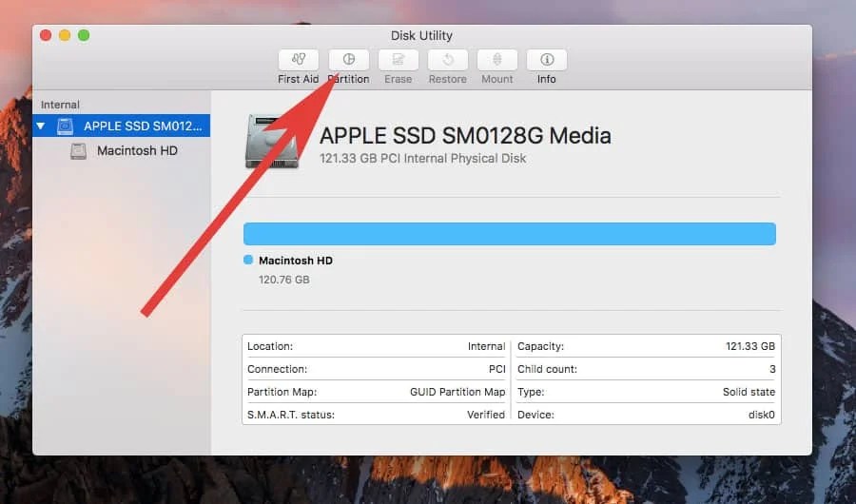Collapse the APPLE SSD disclosure triangle
Screen dimensions: 856x504
(41, 126)
